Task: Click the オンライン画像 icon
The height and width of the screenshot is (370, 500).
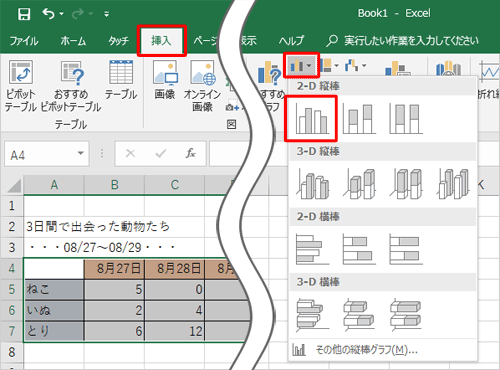Action: click(202, 86)
